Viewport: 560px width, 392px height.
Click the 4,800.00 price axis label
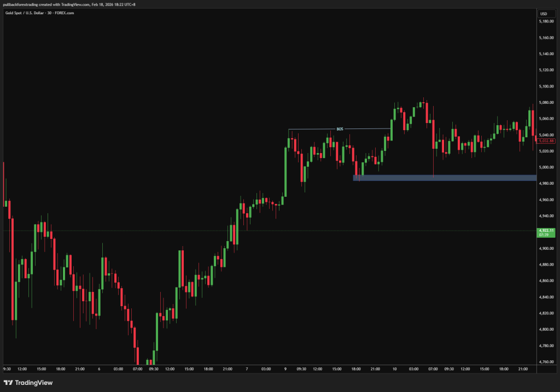(546, 329)
